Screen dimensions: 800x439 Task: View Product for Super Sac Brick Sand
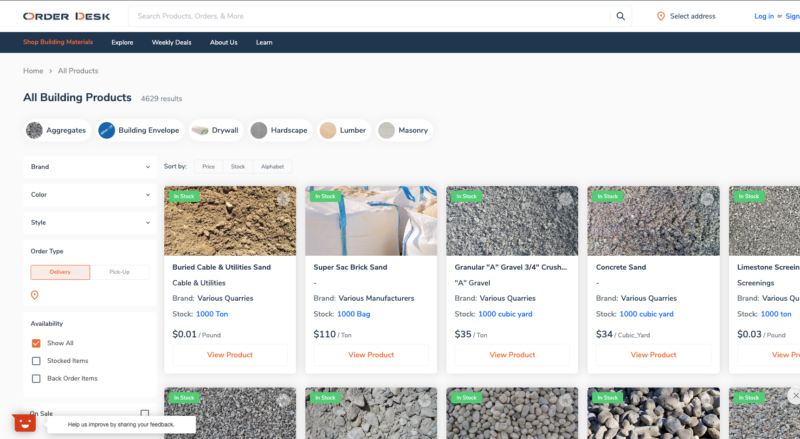pyautogui.click(x=371, y=355)
